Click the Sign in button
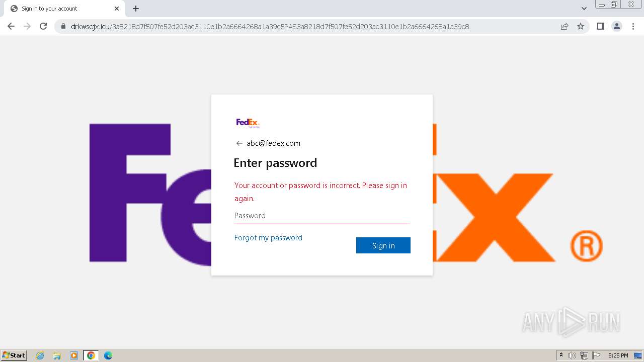 tap(383, 245)
